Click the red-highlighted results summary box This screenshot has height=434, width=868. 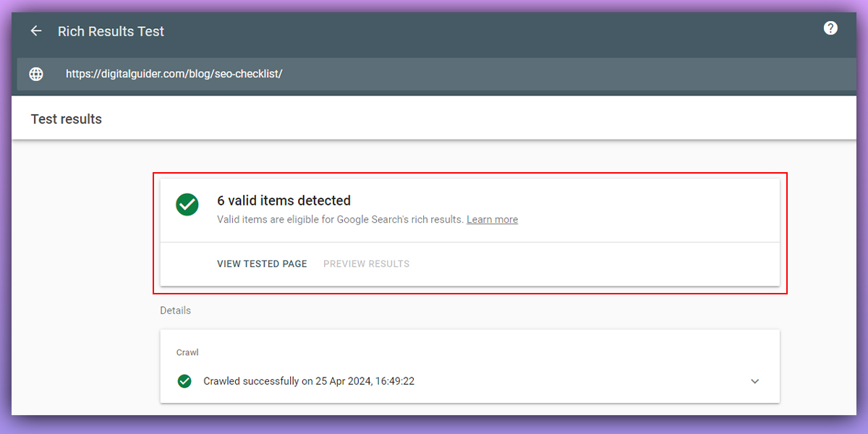pos(469,233)
